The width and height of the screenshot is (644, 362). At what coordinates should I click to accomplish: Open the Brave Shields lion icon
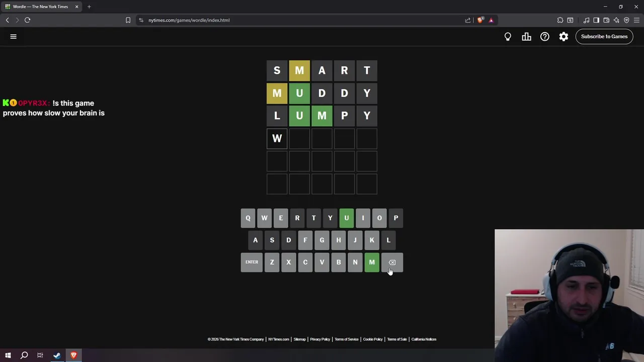coord(480,20)
